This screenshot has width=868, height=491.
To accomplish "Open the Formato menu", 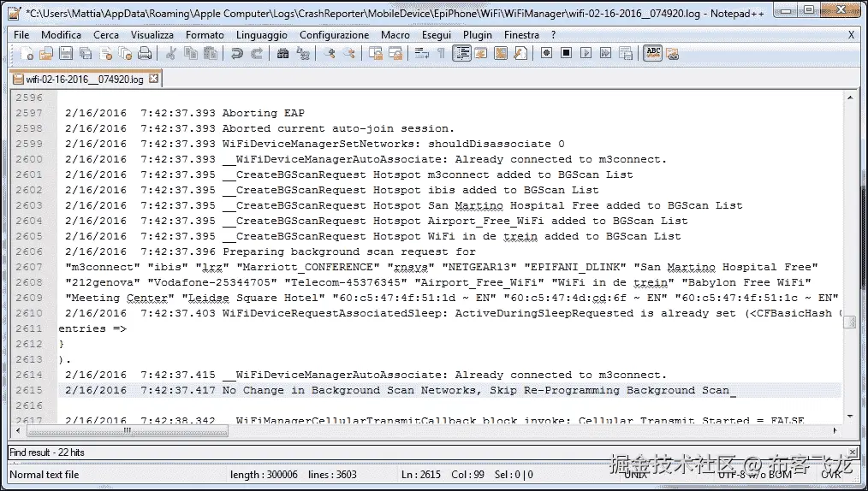I will (x=205, y=35).
